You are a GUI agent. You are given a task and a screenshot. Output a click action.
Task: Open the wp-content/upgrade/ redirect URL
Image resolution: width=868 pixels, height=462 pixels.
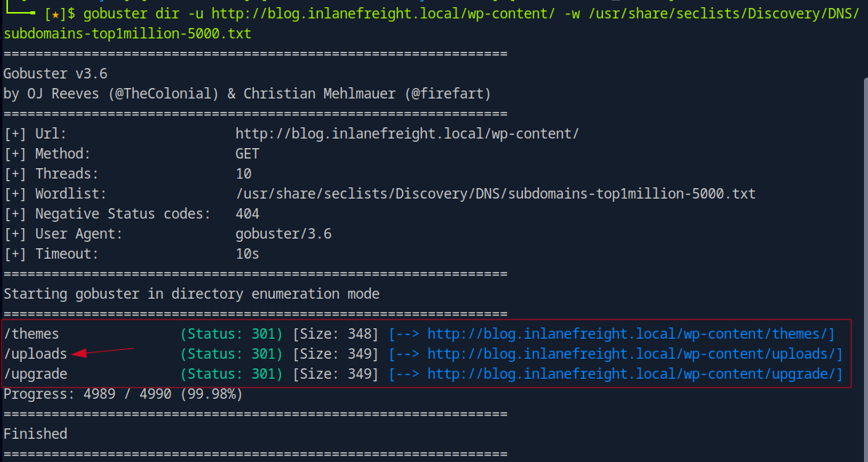click(634, 374)
